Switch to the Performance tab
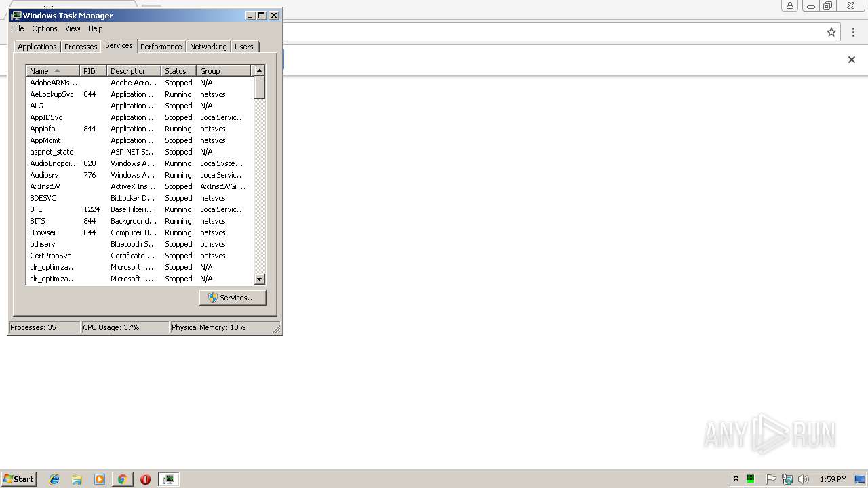The image size is (868, 488). pyautogui.click(x=161, y=47)
